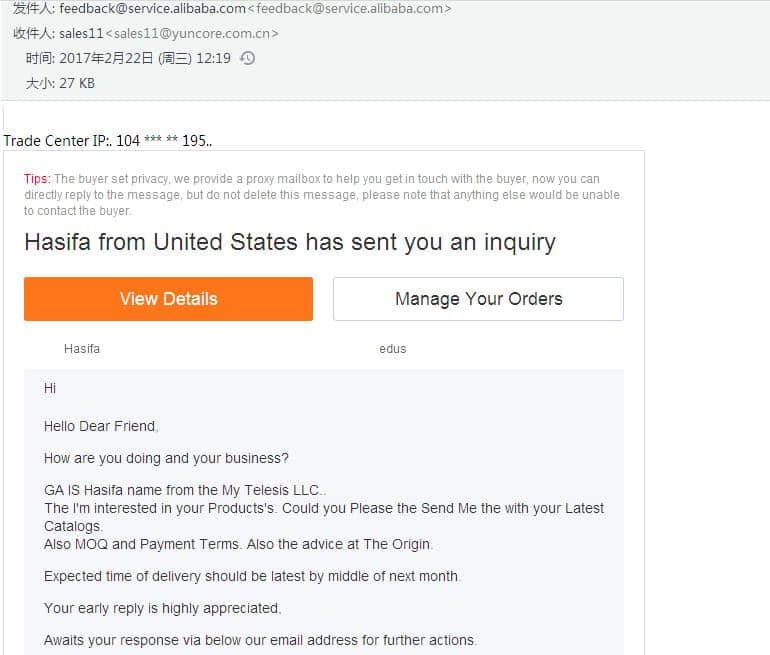The height and width of the screenshot is (655, 770).
Task: Click the inquiry headline from Hasifa
Action: point(289,242)
